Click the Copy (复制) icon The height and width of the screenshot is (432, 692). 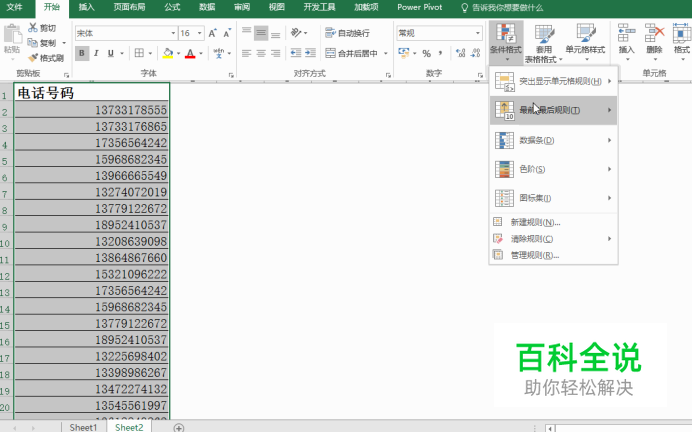pyautogui.click(x=33, y=43)
